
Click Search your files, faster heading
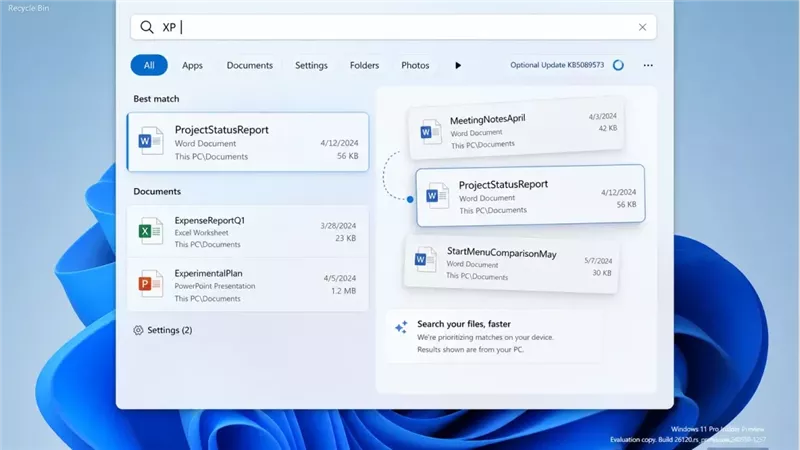(464, 324)
